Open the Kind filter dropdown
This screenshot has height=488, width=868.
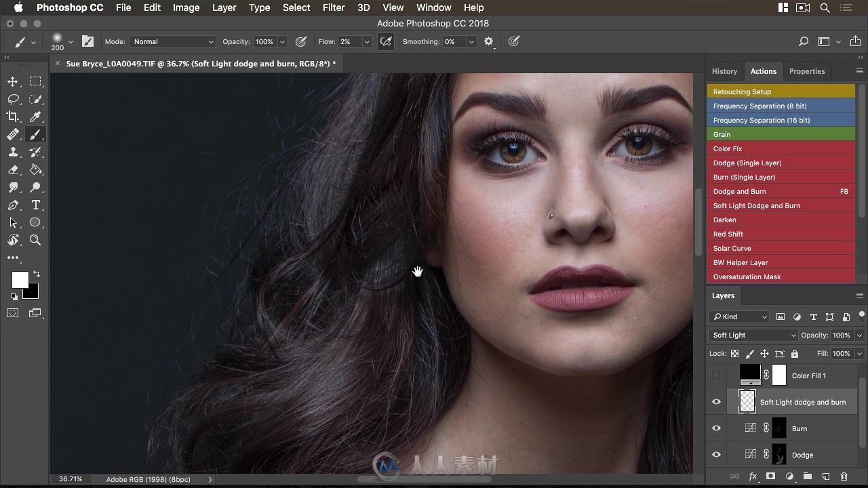(x=739, y=317)
